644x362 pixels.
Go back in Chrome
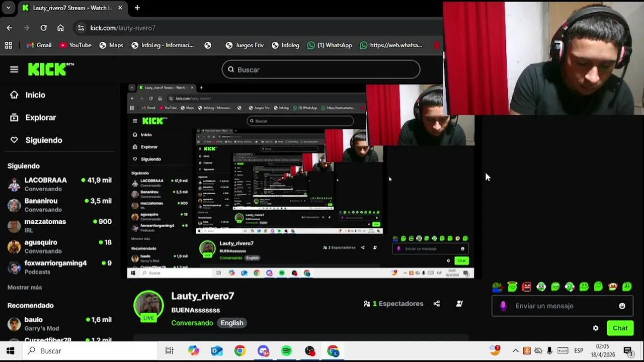10,28
